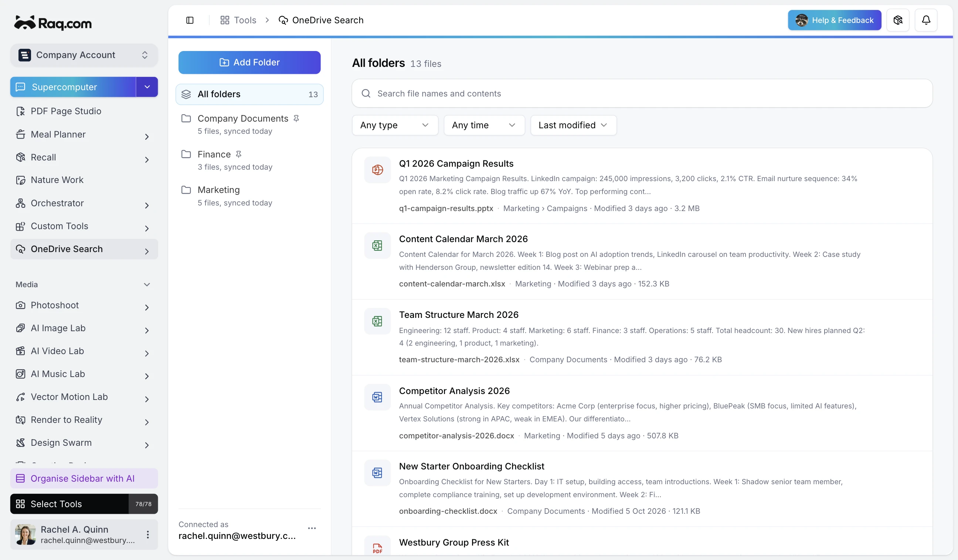Open Recall in the sidebar
This screenshot has height=560, width=958.
84,157
